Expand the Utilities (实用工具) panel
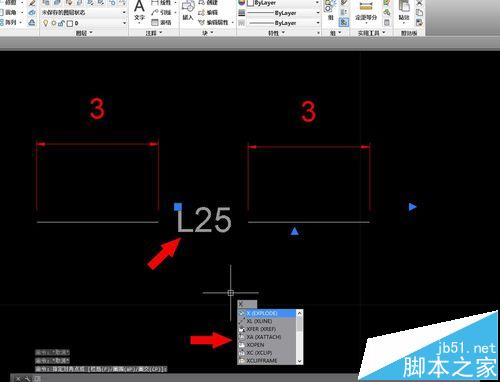The width and height of the screenshot is (500, 382). click(372, 33)
